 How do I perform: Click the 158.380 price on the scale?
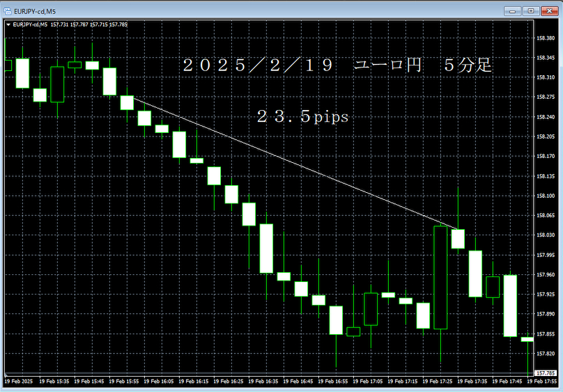(546, 38)
